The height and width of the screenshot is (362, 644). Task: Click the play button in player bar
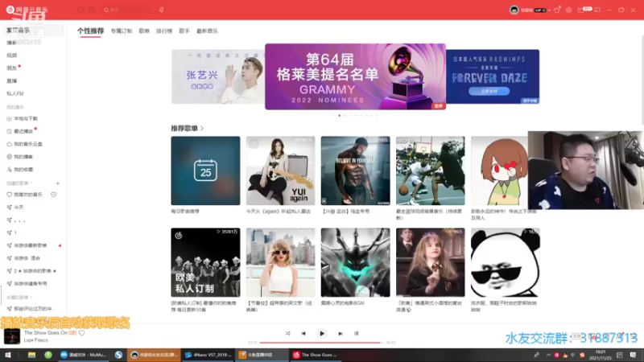pos(321,333)
